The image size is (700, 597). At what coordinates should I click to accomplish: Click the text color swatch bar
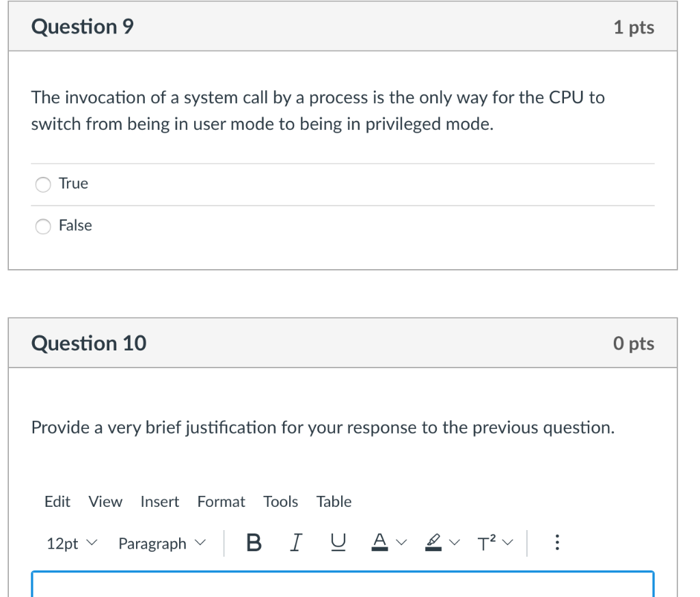tap(380, 547)
